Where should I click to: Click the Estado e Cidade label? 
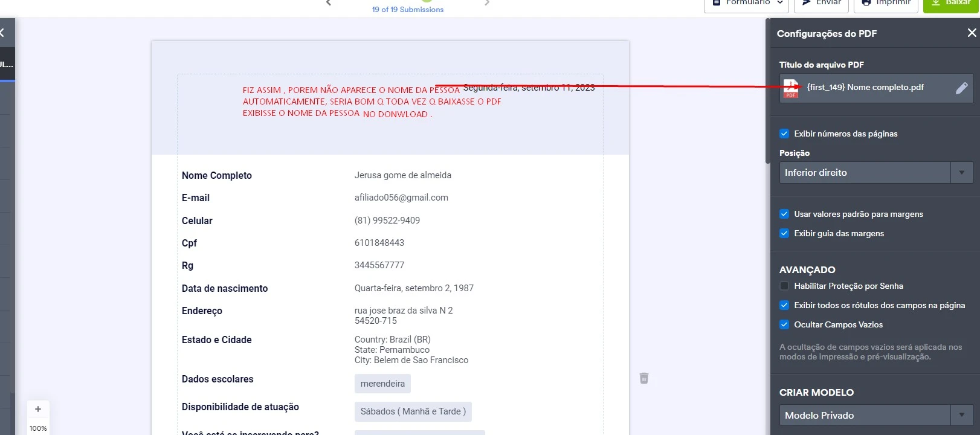(x=217, y=340)
